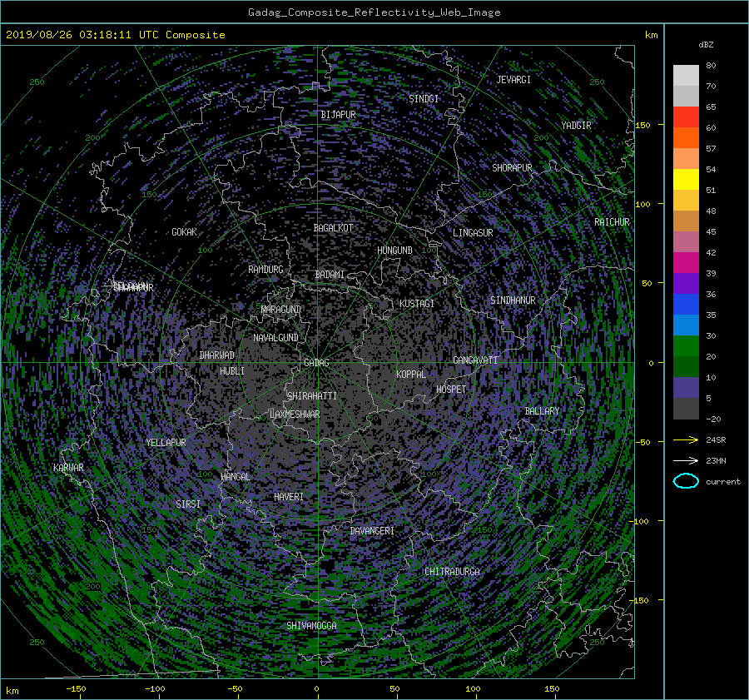Screen dimensions: 749x700
Task: Click the white 23MN arrow icon
Action: click(686, 460)
